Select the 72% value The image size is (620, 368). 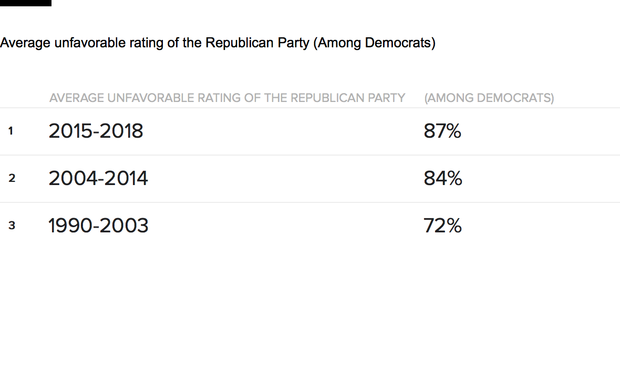point(442,226)
